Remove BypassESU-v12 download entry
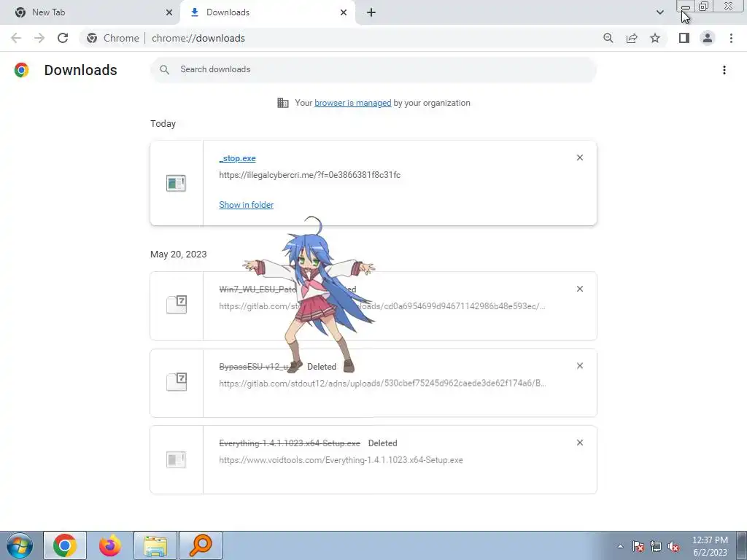The height and width of the screenshot is (560, 747). click(x=580, y=366)
